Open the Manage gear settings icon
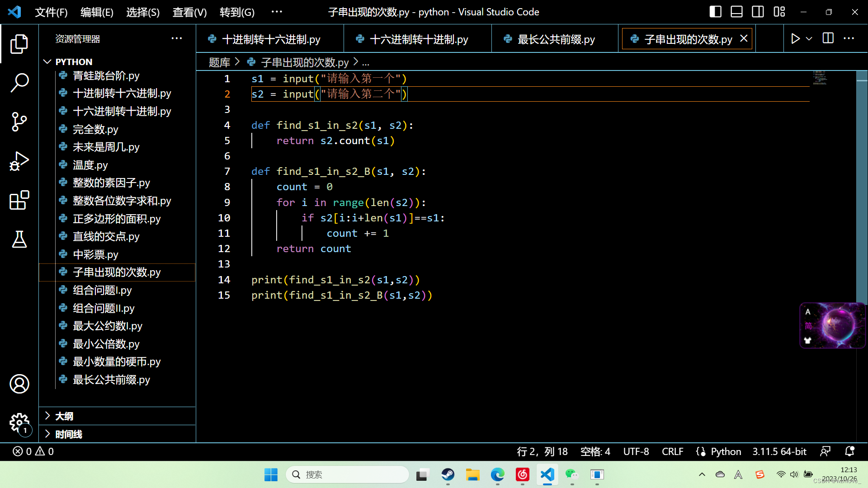This screenshot has width=868, height=488. [19, 423]
